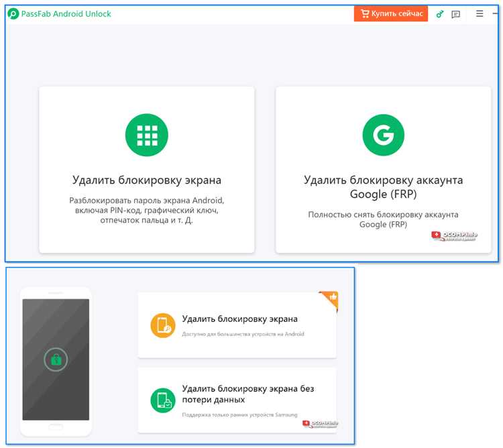Image resolution: width=503 pixels, height=448 pixels.
Task: Click the phone home button shape
Action: click(x=56, y=427)
